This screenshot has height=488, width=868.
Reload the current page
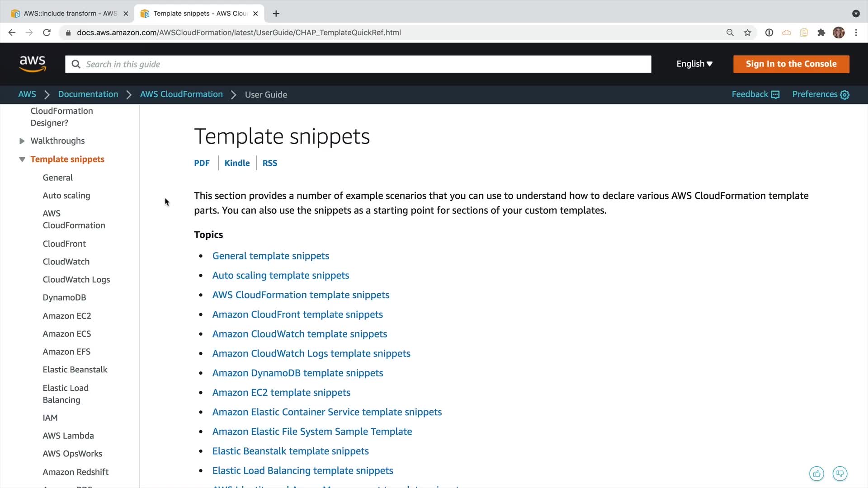pyautogui.click(x=47, y=33)
